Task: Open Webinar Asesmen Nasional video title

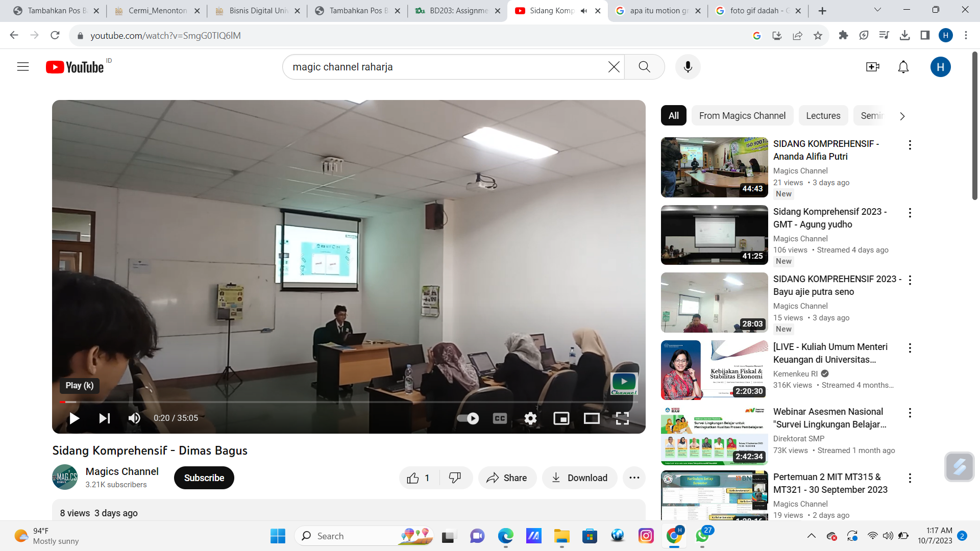Action: 829,418
